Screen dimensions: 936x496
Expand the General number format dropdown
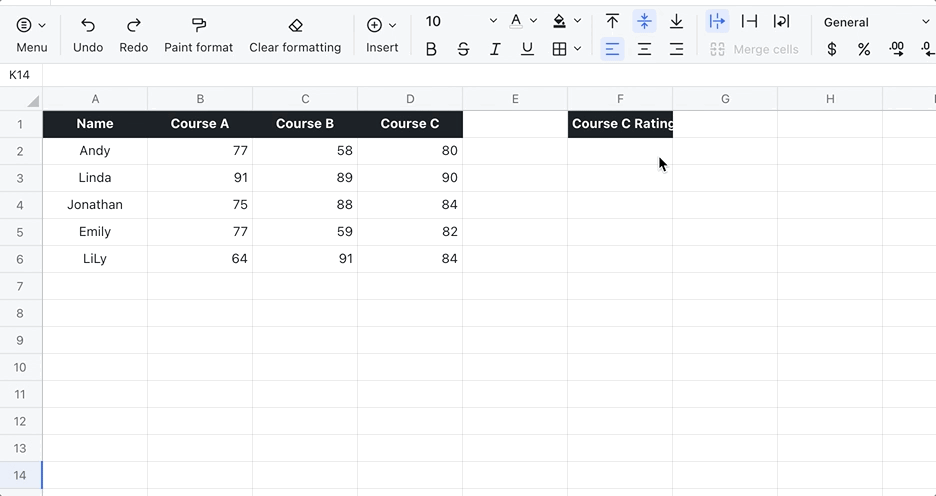point(924,22)
